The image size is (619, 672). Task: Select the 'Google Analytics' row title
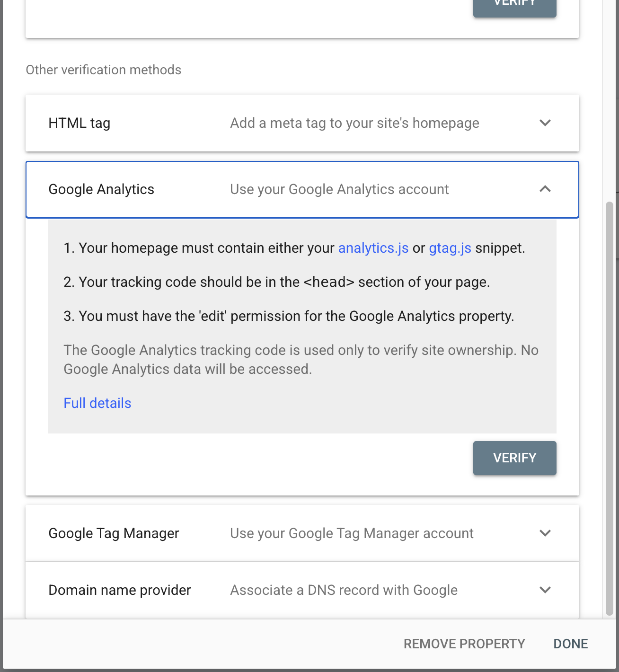pyautogui.click(x=101, y=189)
